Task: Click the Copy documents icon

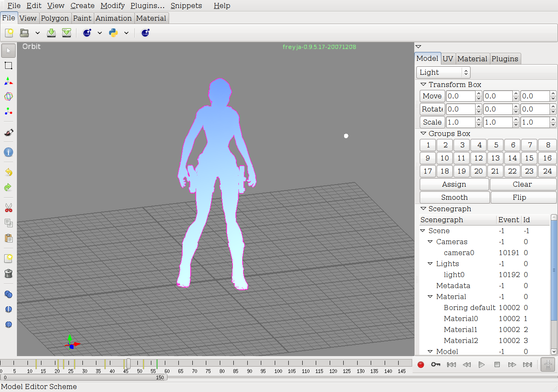Action: coord(8,223)
